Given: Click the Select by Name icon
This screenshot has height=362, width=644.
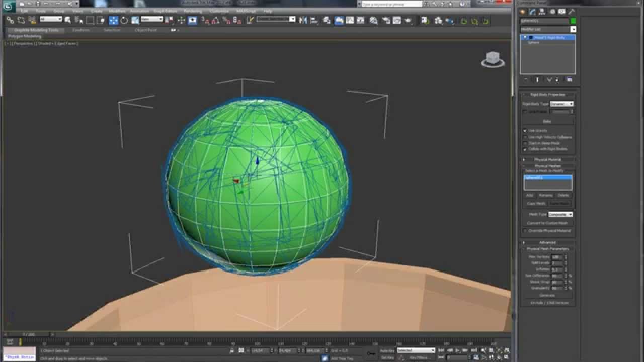Looking at the screenshot, I should click(x=78, y=20).
